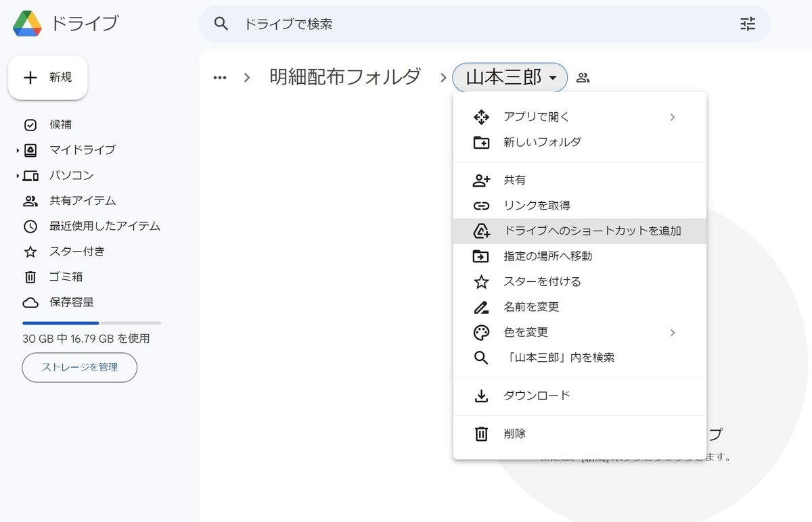Show hidden breadcrumb folders via ellipsis

[x=220, y=78]
